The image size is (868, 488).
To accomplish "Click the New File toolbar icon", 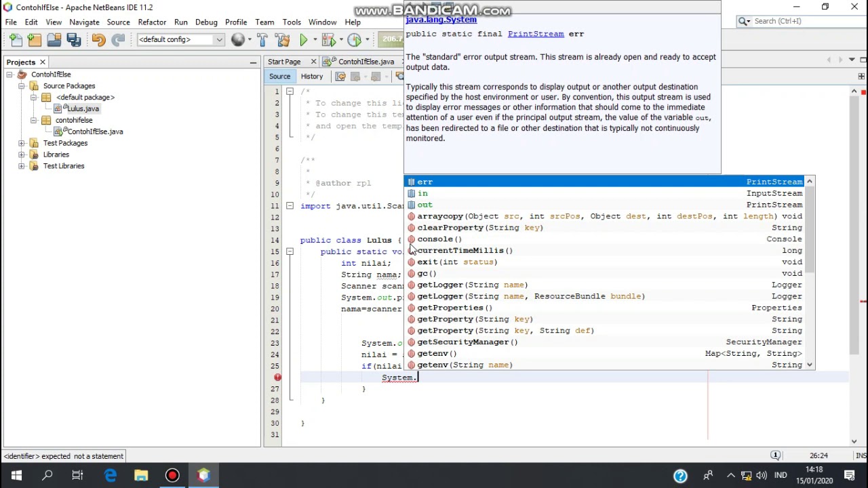I will click(x=16, y=40).
